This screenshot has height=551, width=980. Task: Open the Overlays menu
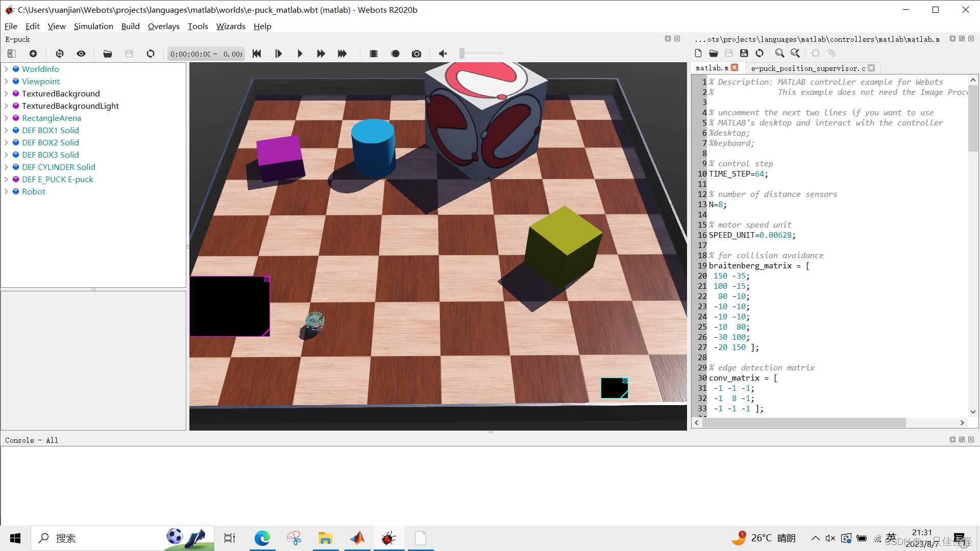[x=163, y=26]
